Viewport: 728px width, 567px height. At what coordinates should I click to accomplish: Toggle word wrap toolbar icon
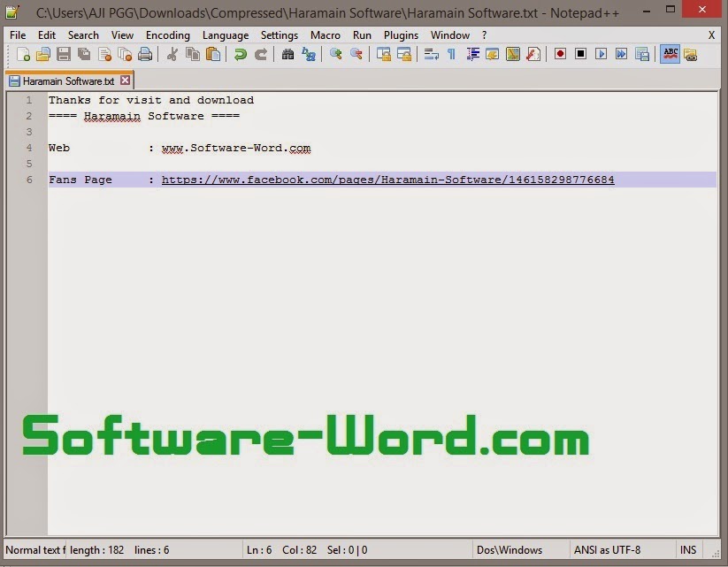432,54
